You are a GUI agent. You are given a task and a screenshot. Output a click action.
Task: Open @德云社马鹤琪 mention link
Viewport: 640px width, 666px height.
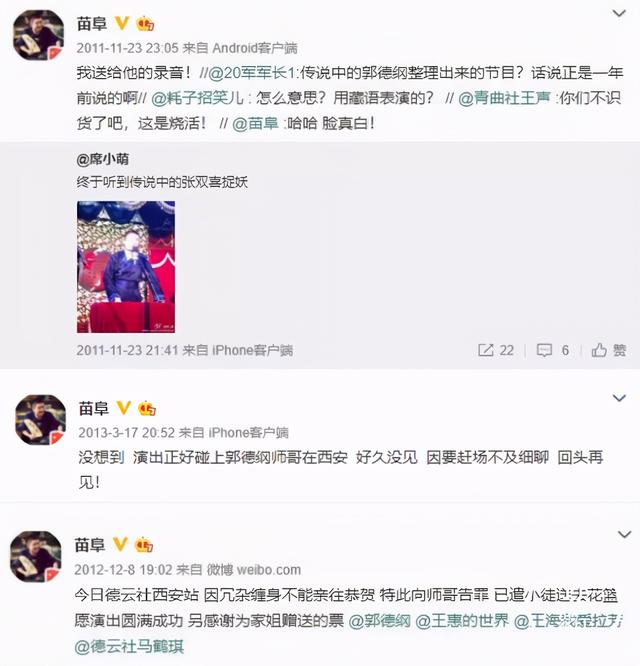129,646
